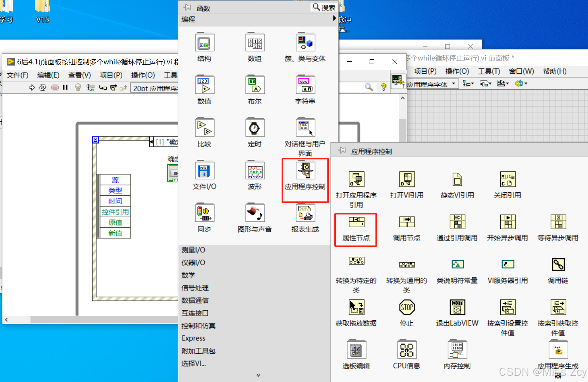Open the 窗口(W) menu
The image size is (588, 382).
tap(521, 71)
